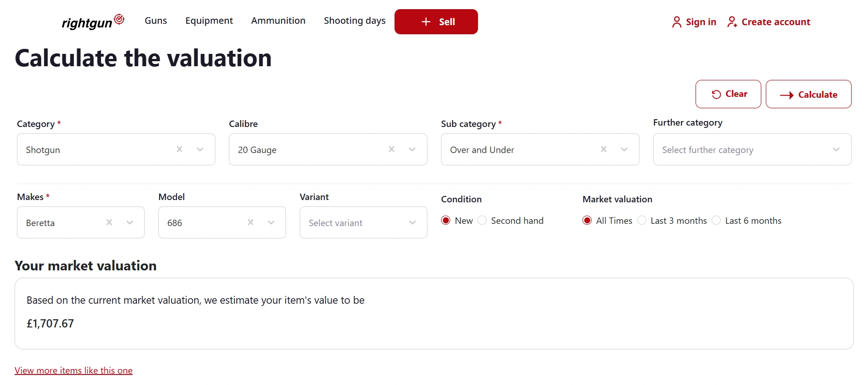Expand the Sub category dropdown chevron

pos(624,149)
